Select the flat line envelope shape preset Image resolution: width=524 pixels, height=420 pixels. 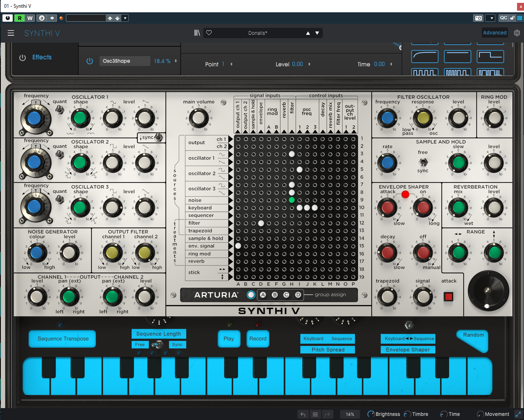458,57
